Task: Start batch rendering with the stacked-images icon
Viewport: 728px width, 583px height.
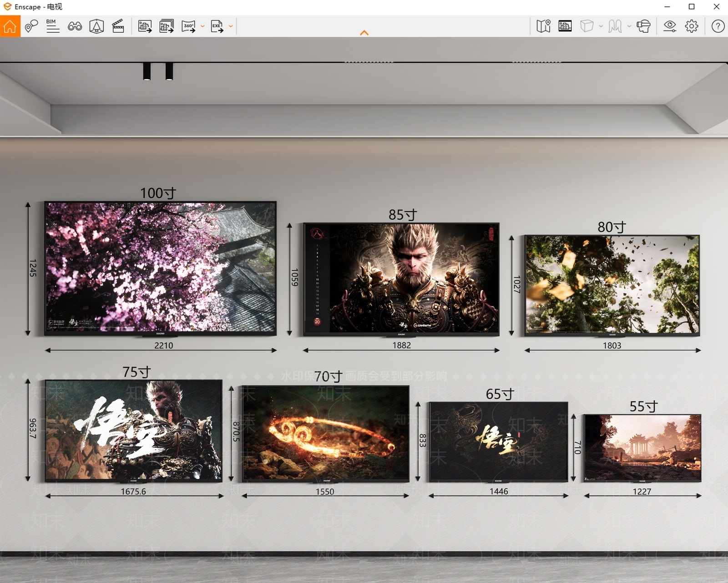Action: pos(167,26)
